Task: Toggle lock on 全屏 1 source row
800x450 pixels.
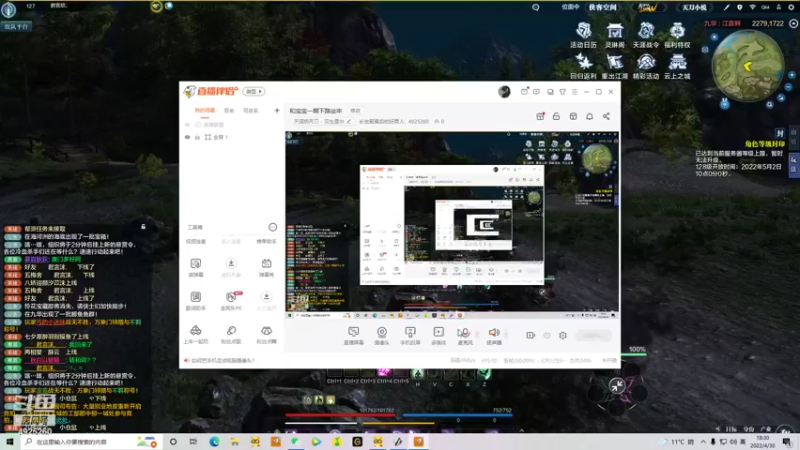Action: tap(197, 137)
